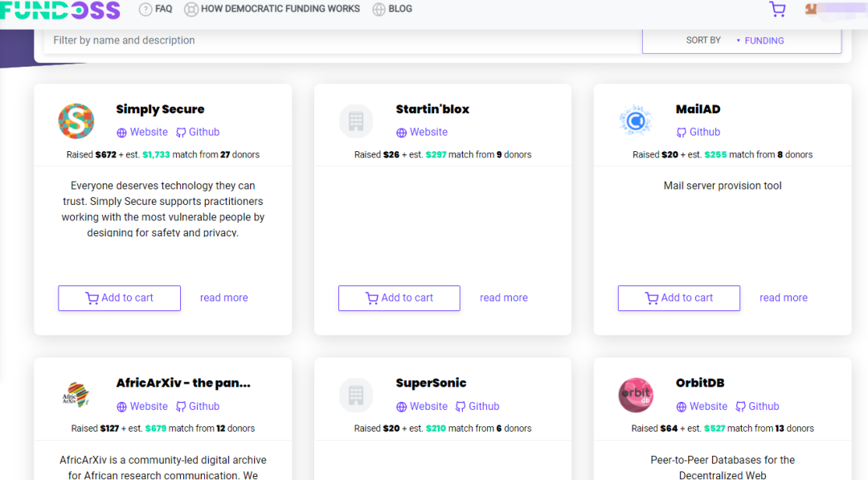868x480 pixels.
Task: Visit AfricArXiv Website link
Action: coord(142,406)
